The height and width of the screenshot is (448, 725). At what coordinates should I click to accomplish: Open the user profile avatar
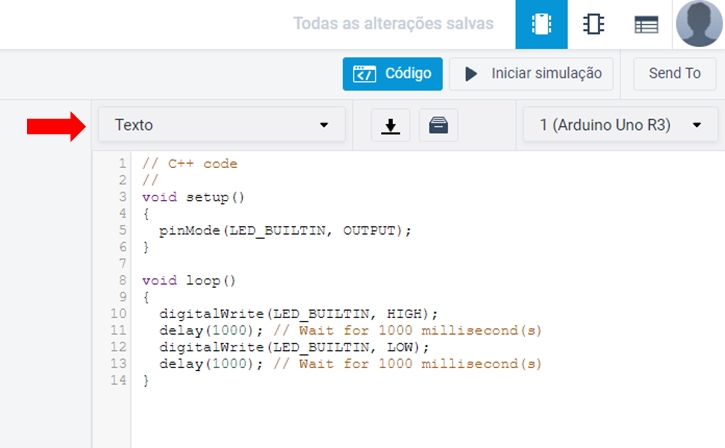pos(699,24)
